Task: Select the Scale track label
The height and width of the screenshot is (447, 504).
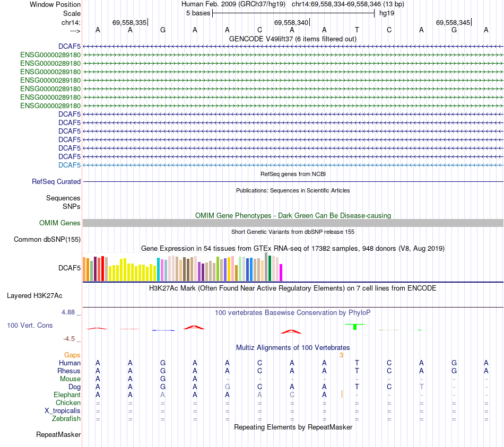Action: pyautogui.click(x=72, y=13)
